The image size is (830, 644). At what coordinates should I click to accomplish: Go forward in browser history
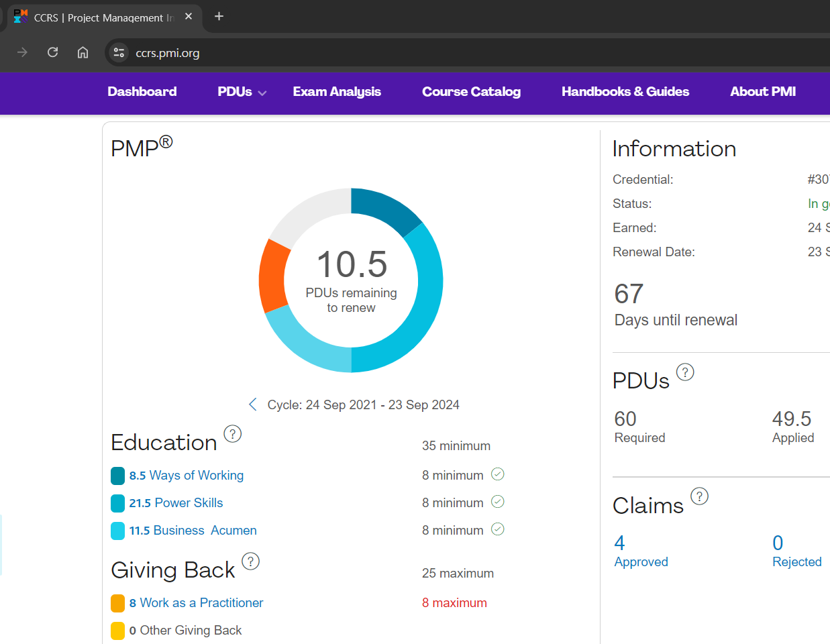pyautogui.click(x=22, y=52)
